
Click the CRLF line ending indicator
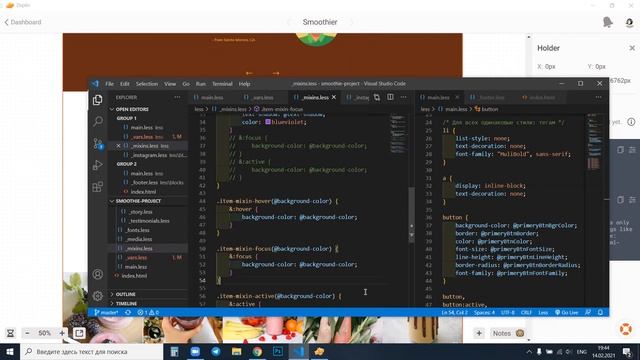pos(526,312)
